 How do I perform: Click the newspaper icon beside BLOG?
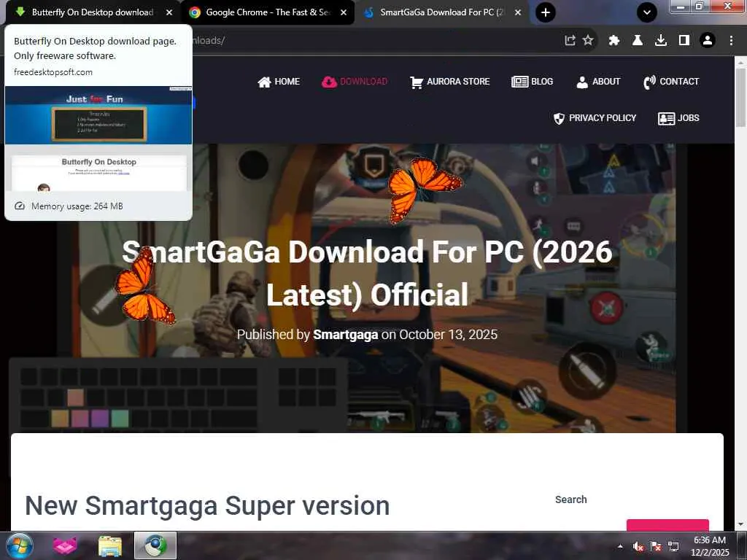pyautogui.click(x=519, y=82)
